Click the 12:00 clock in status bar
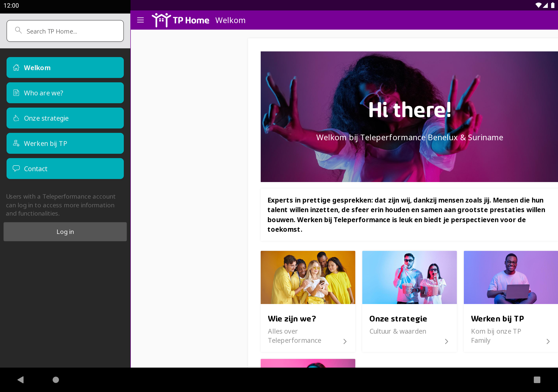The height and width of the screenshot is (392, 558). point(11,5)
